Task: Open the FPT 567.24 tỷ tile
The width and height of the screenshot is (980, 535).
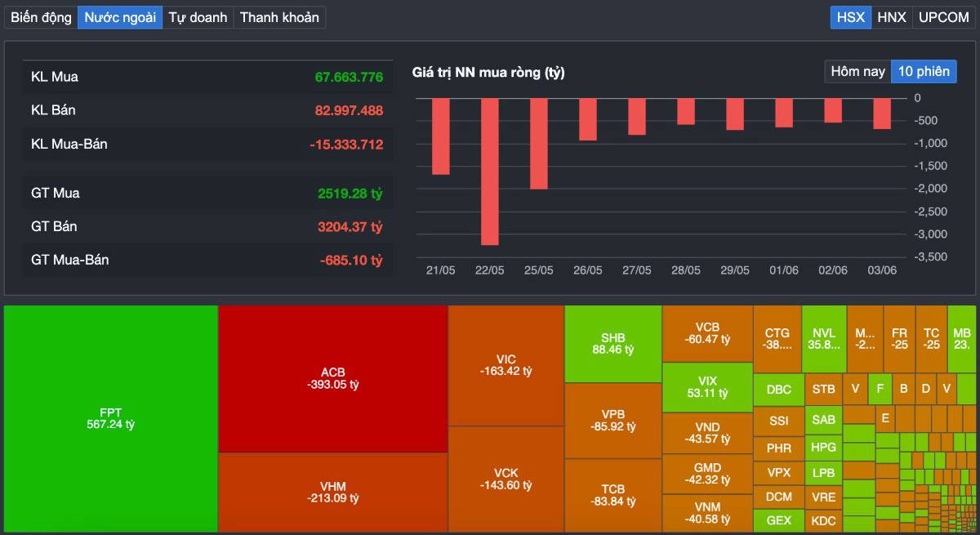Action: tap(111, 418)
